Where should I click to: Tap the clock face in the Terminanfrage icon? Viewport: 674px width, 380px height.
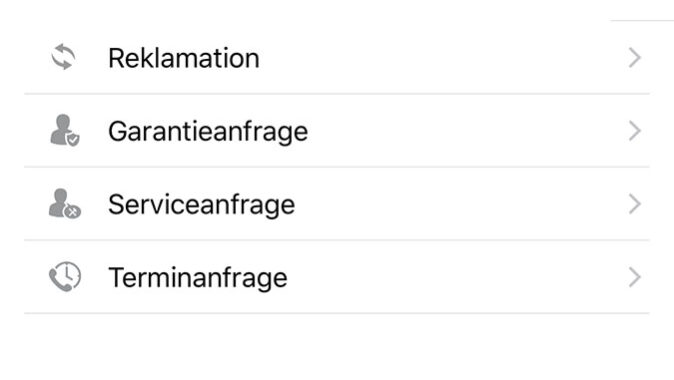(68, 274)
